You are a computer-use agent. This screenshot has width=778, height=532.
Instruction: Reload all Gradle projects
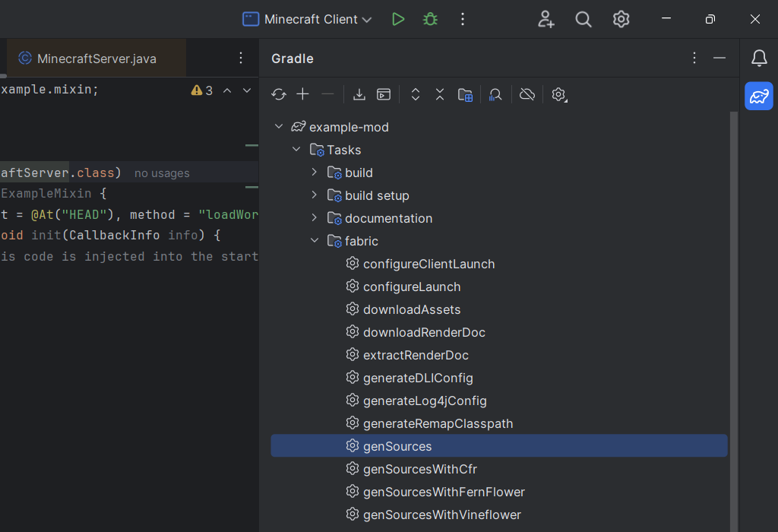point(278,94)
